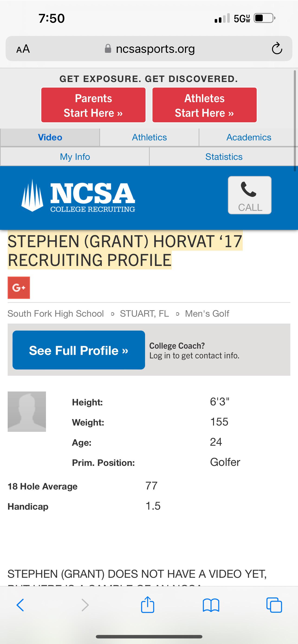This screenshot has height=644, width=298.
Task: Tap the CALL phone icon button
Action: [250, 195]
